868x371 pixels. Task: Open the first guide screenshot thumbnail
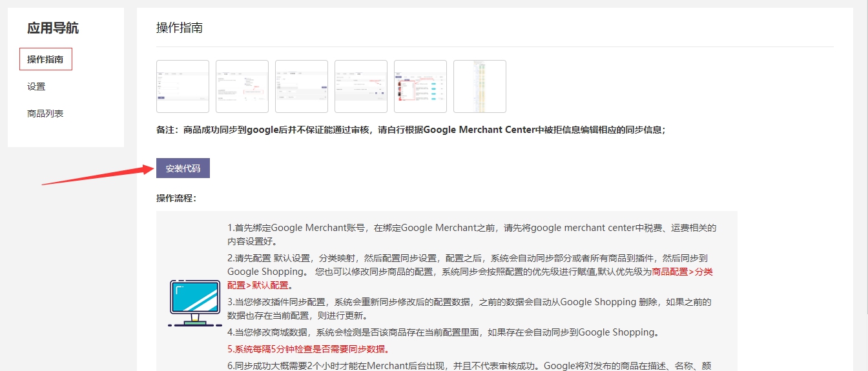click(x=183, y=86)
